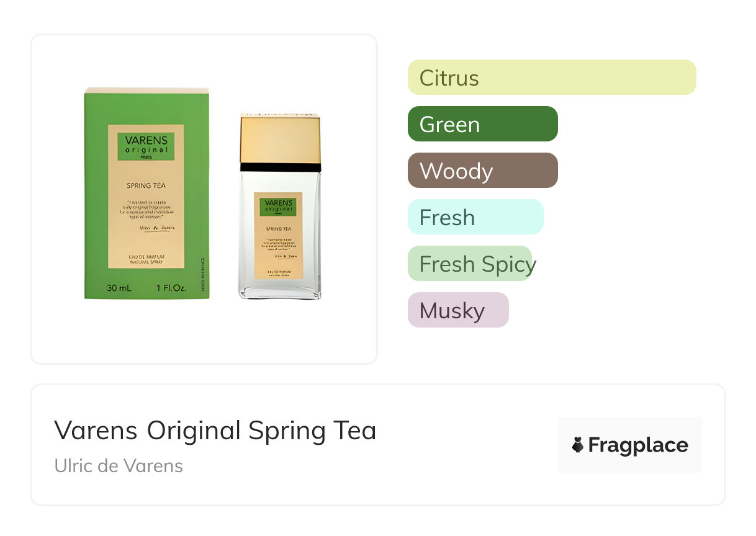The image size is (756, 536).
Task: Click the Fragplace wordmark text
Action: click(x=638, y=445)
